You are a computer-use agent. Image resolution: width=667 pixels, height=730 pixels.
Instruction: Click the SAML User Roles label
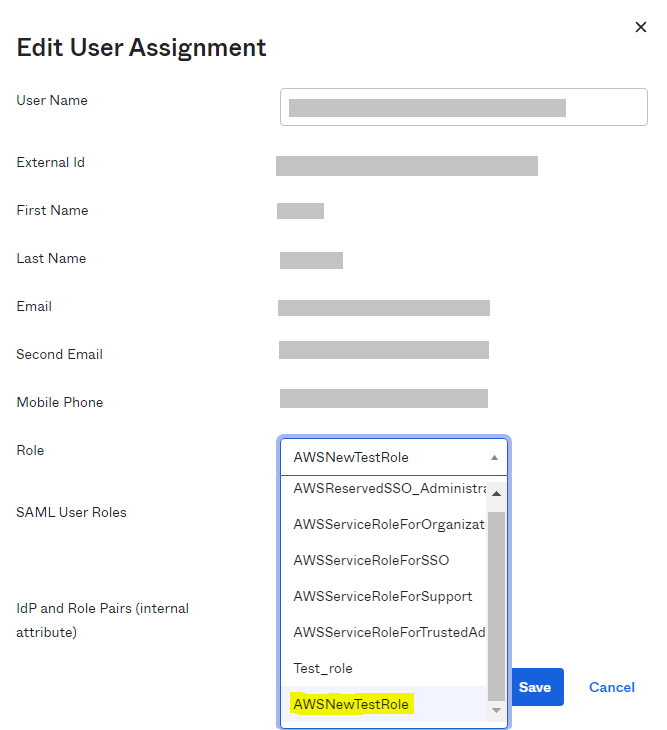[x=71, y=512]
